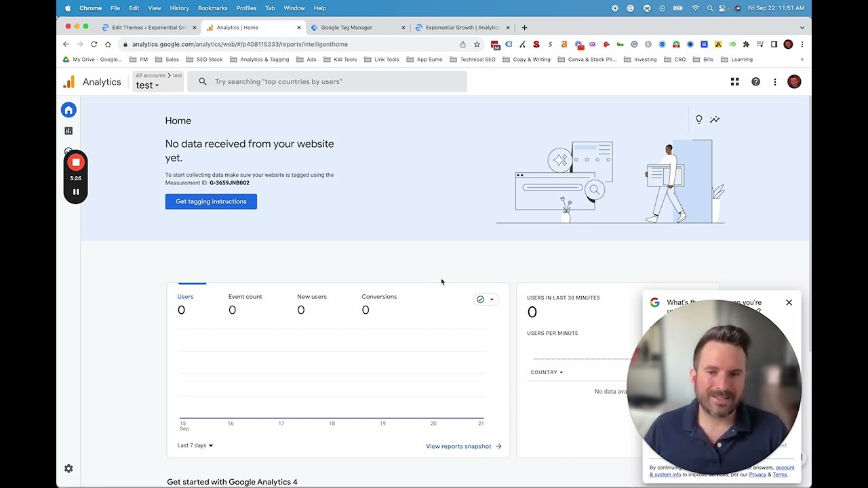Open the History menu

tap(179, 8)
